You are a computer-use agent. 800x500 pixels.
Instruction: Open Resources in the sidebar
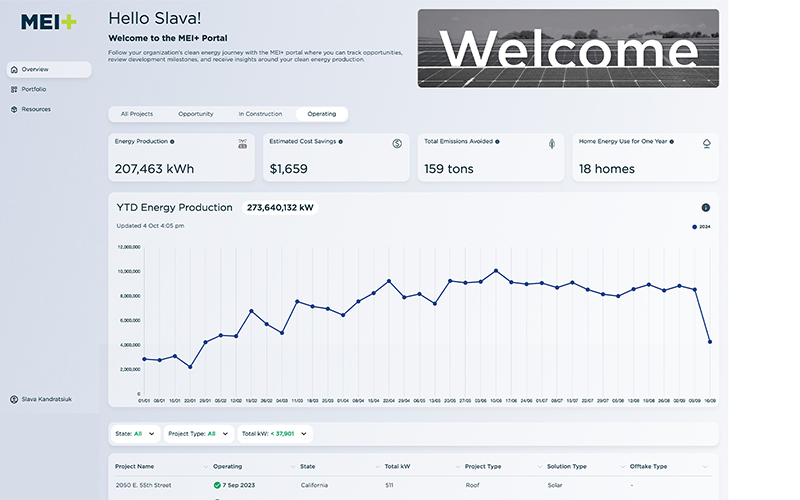[36, 109]
